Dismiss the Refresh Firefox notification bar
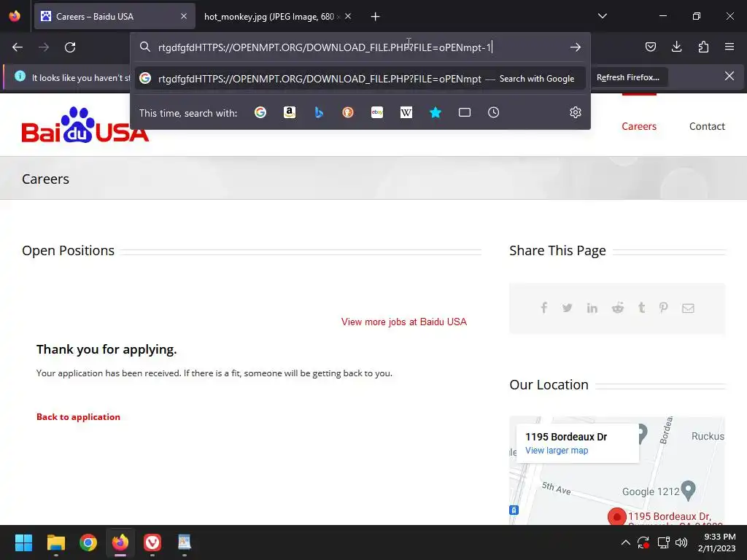 pyautogui.click(x=729, y=76)
